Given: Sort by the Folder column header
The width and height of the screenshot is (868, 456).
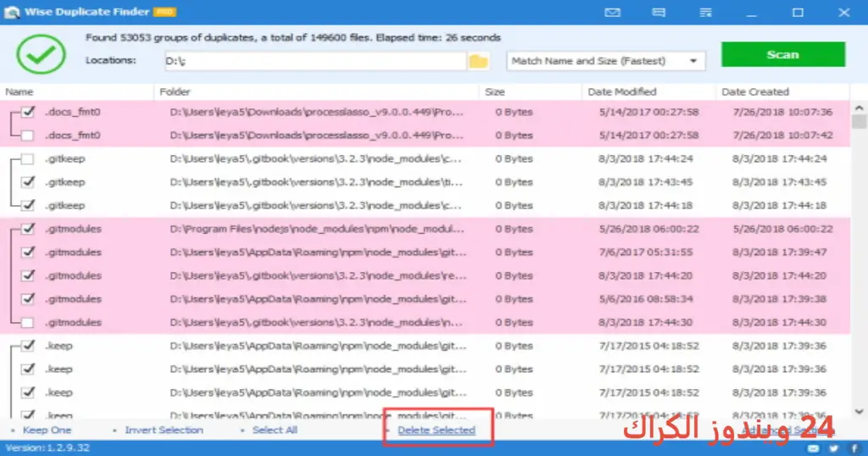Looking at the screenshot, I should (x=175, y=92).
